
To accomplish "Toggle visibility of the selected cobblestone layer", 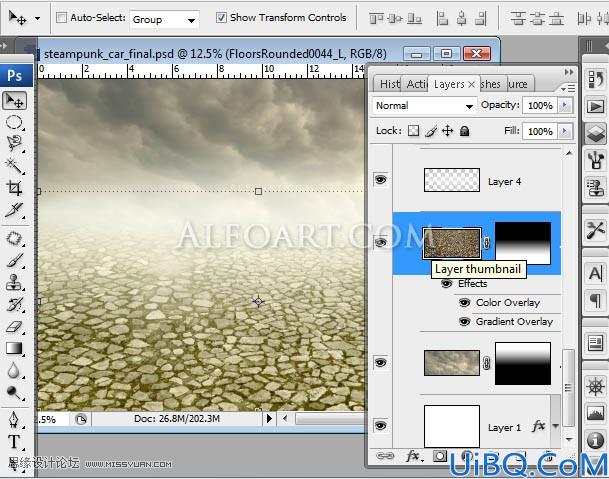I will 381,242.
